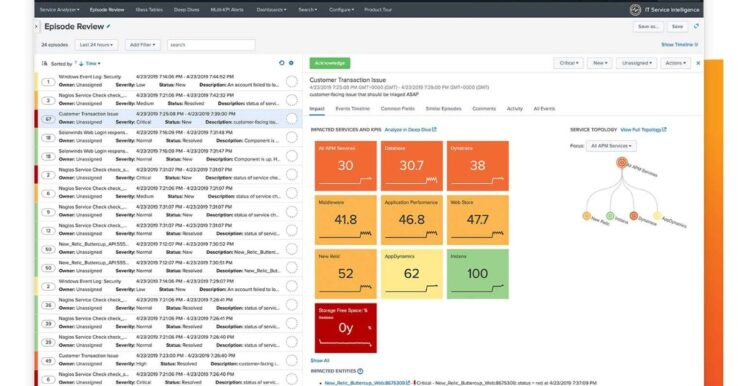Open the gear settings icon above the episode list
This screenshot has height=386, width=738.
[x=291, y=63]
